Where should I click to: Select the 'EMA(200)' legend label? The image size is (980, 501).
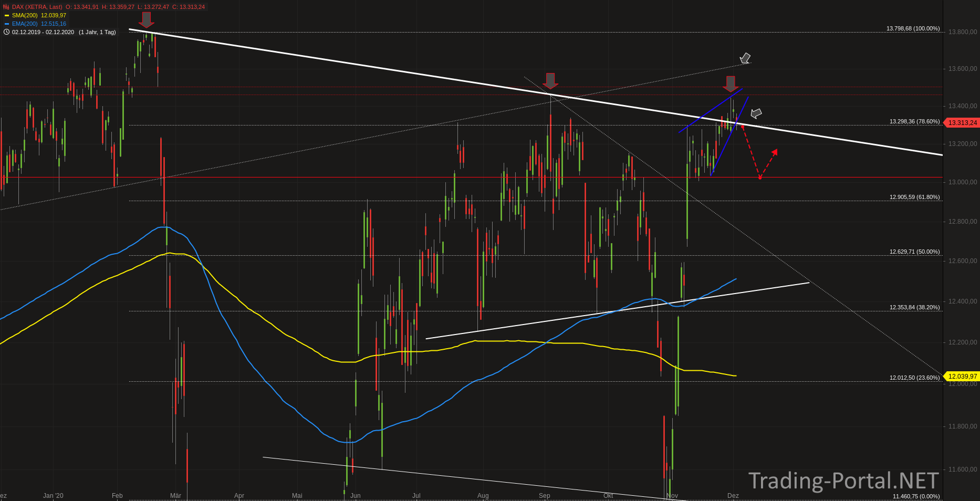pos(25,24)
